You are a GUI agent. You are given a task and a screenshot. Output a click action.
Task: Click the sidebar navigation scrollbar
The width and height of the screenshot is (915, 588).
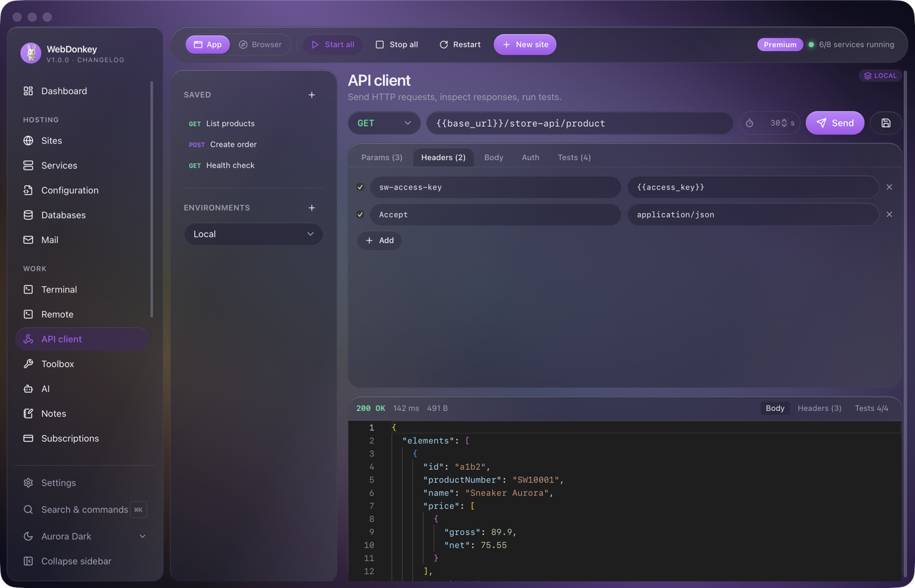pos(152,199)
